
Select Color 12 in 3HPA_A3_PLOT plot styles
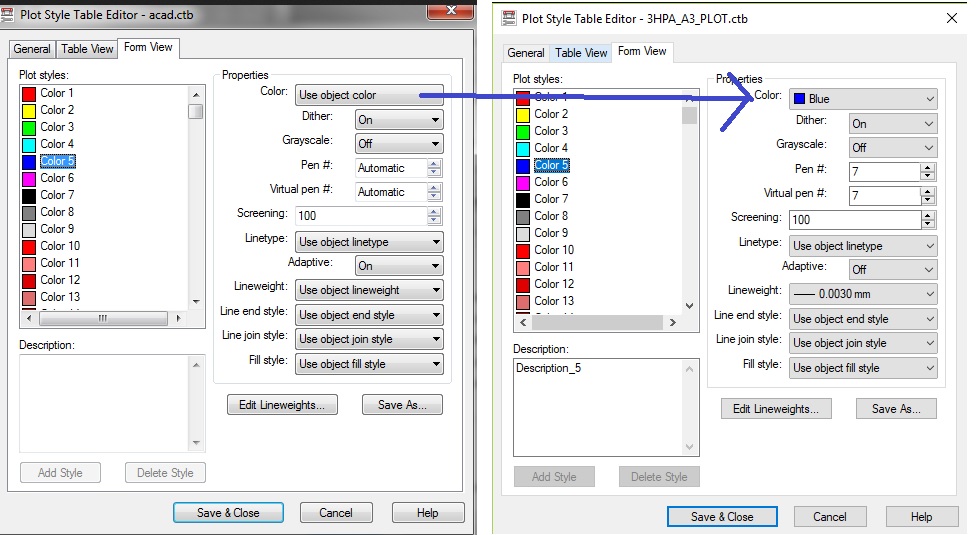[x=554, y=284]
